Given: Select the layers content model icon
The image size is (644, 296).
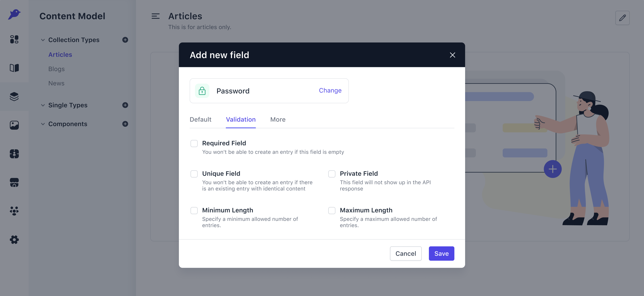Looking at the screenshot, I should coord(14,97).
